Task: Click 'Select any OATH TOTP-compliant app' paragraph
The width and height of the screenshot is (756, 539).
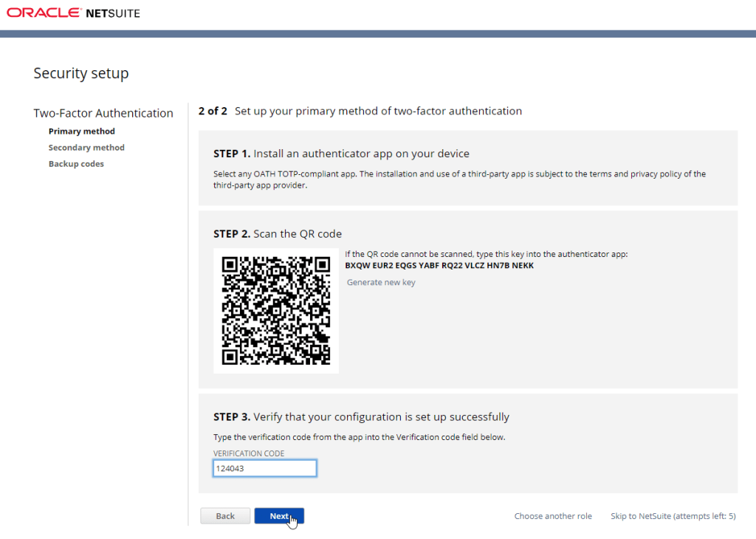Action: (459, 179)
